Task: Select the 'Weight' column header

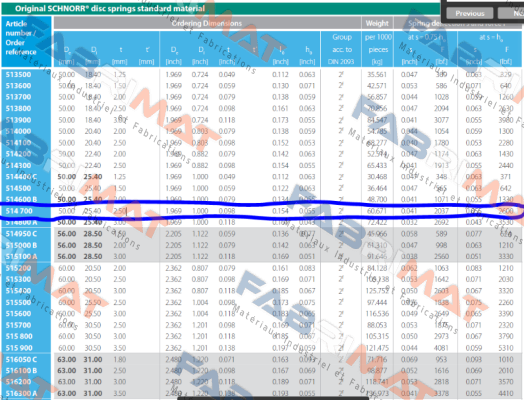Action: [x=377, y=23]
